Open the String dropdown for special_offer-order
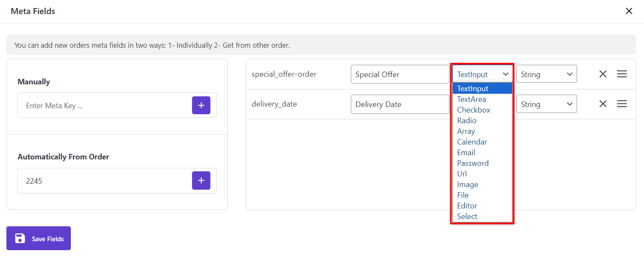Image resolution: width=644 pixels, height=257 pixels. 546,74
